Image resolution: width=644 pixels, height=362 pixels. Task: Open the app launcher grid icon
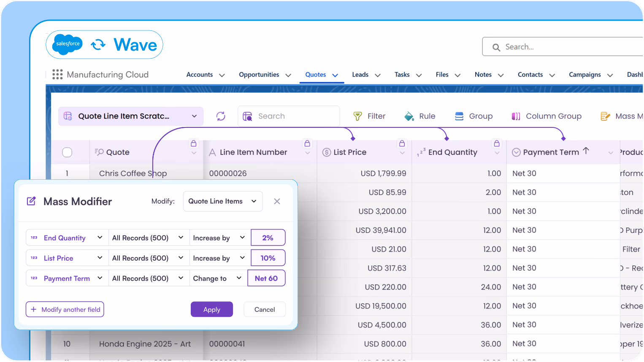(x=57, y=74)
